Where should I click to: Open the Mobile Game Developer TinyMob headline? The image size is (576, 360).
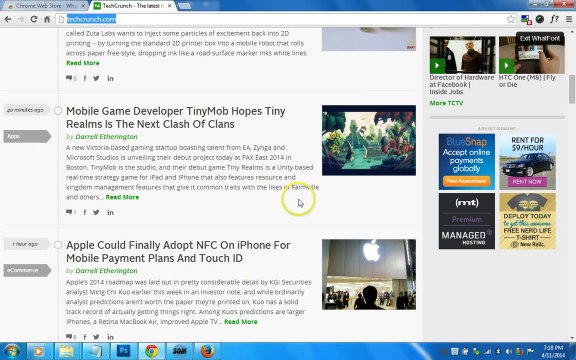tap(176, 118)
